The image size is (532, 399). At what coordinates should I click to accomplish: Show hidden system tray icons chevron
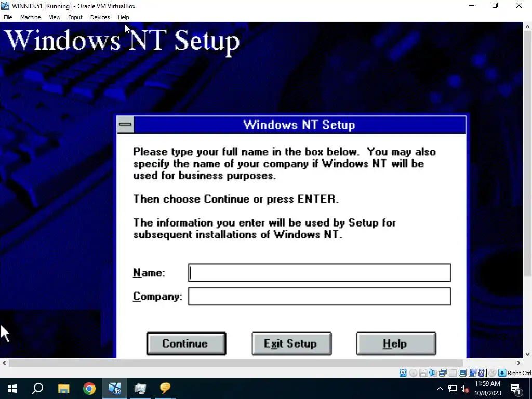coord(440,389)
